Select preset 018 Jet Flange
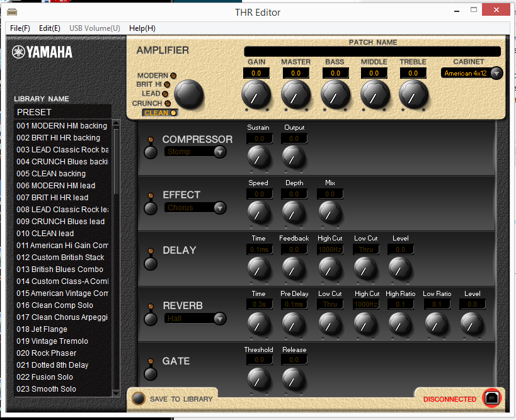 point(42,329)
